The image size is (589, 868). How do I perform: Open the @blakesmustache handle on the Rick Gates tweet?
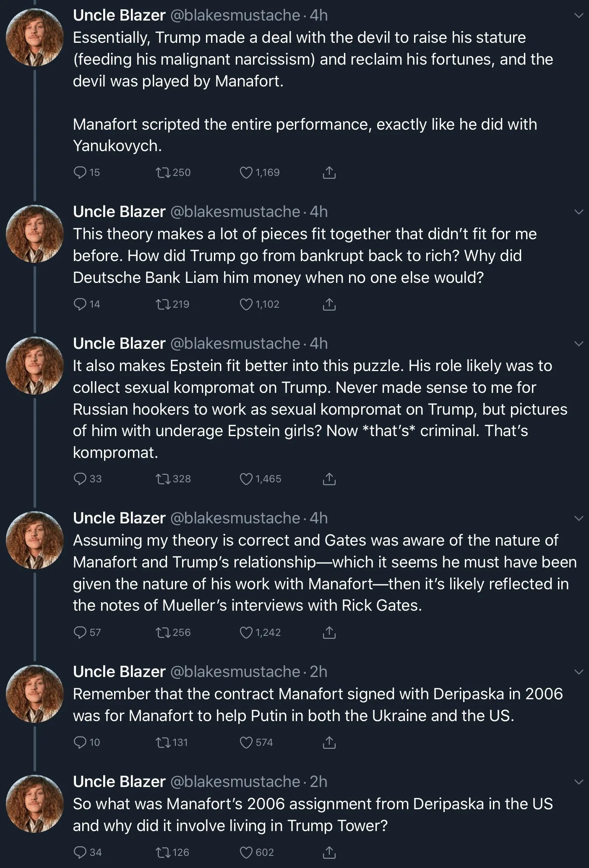pos(235,518)
